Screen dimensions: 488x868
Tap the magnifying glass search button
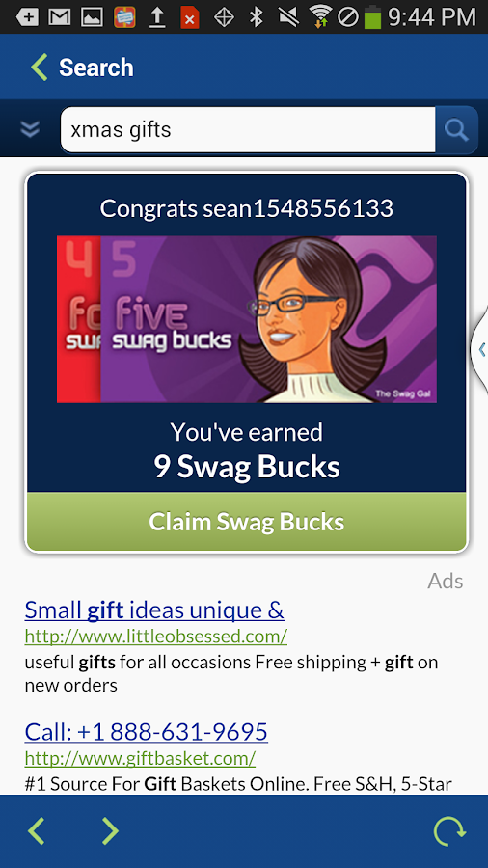[x=456, y=130]
